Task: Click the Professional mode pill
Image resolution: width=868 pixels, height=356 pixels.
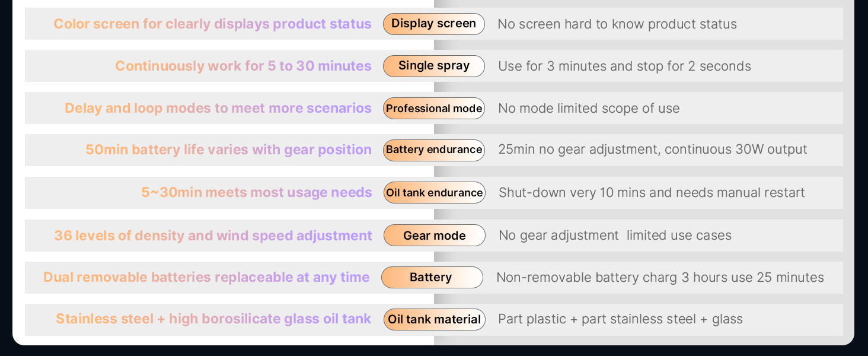Action: pos(434,108)
